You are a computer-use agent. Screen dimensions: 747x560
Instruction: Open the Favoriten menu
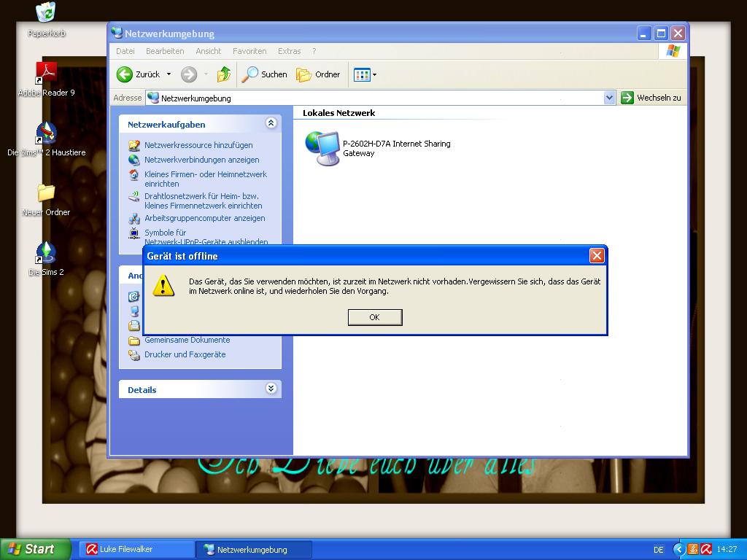(249, 51)
